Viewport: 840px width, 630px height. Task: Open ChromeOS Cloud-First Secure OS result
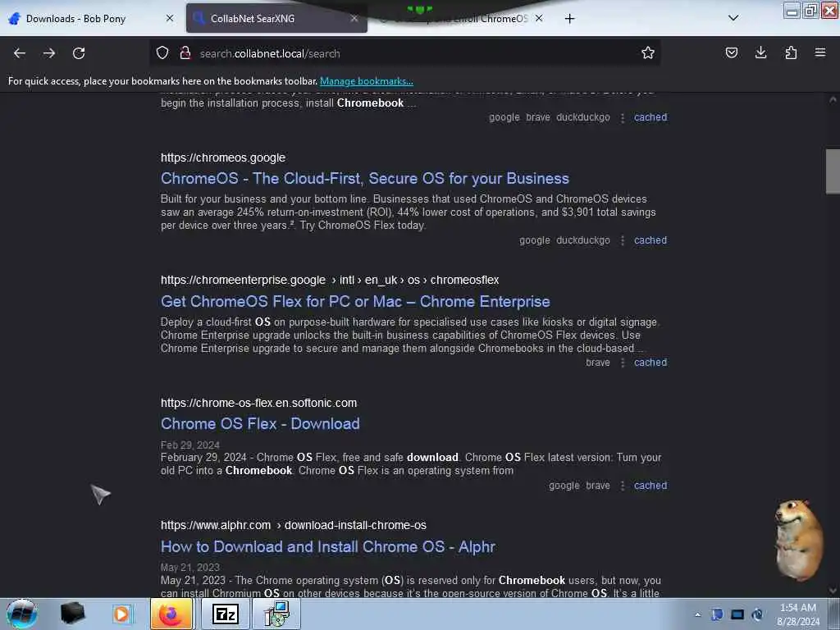tap(365, 178)
